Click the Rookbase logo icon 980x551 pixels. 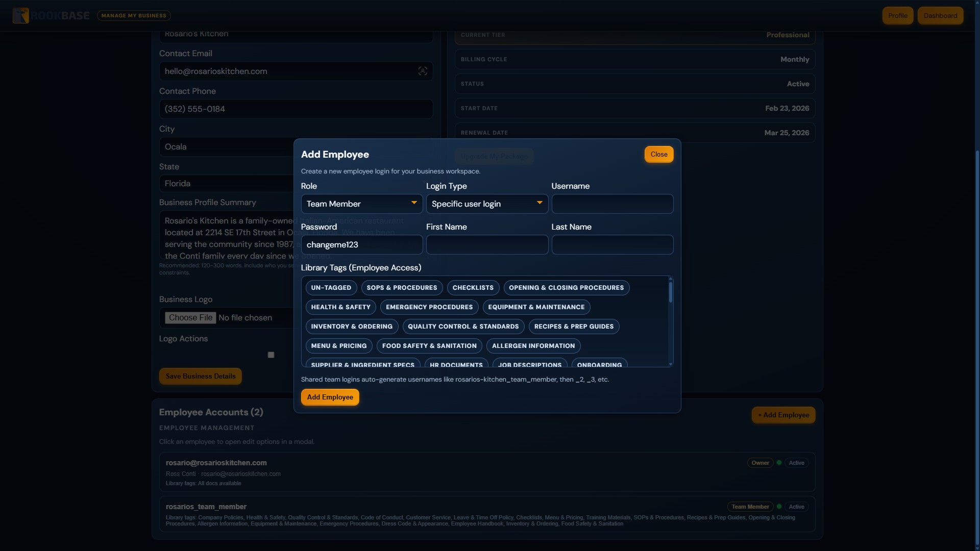pos(20,15)
